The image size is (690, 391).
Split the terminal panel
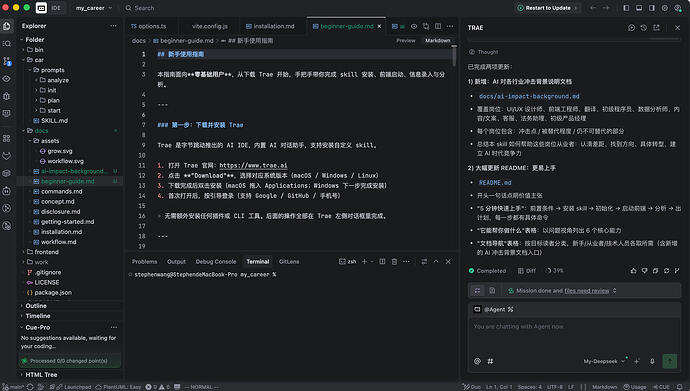(382, 262)
